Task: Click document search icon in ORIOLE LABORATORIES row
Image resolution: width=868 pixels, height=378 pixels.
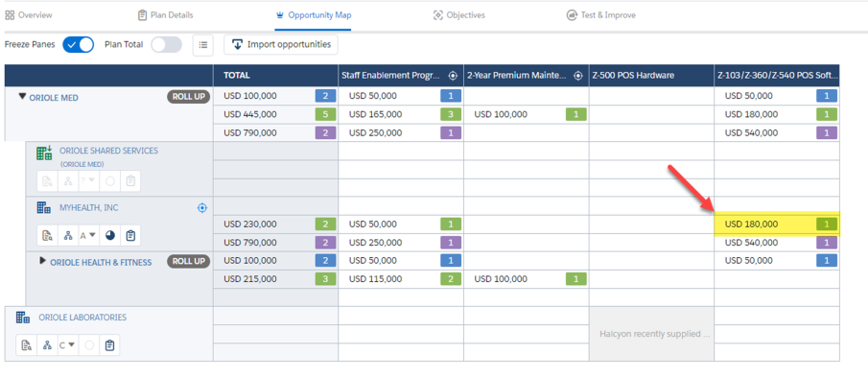Action: [26, 345]
